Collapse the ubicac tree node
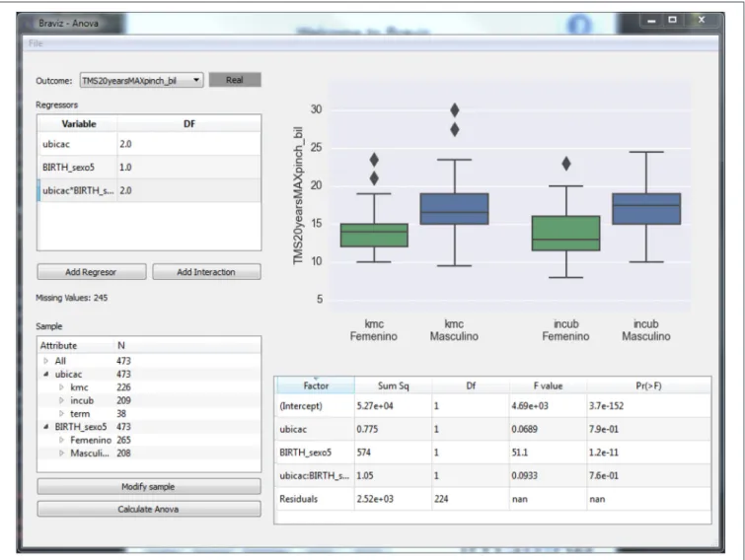 [46, 374]
